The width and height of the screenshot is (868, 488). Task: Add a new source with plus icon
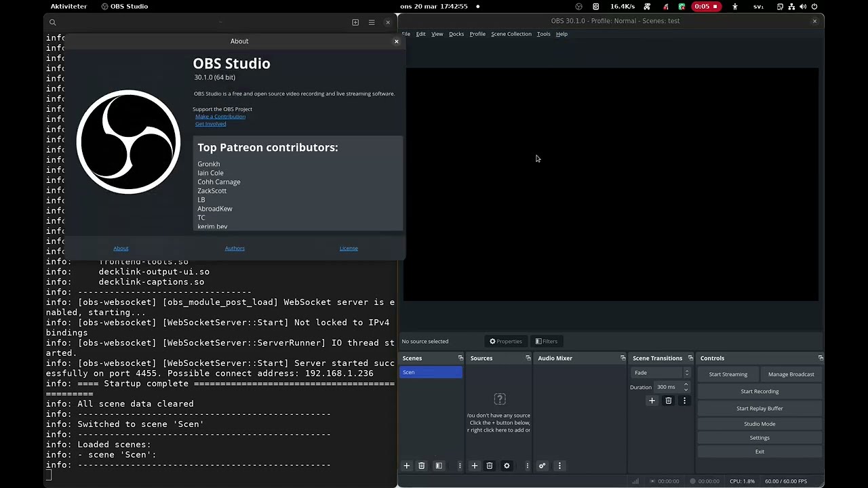475,466
